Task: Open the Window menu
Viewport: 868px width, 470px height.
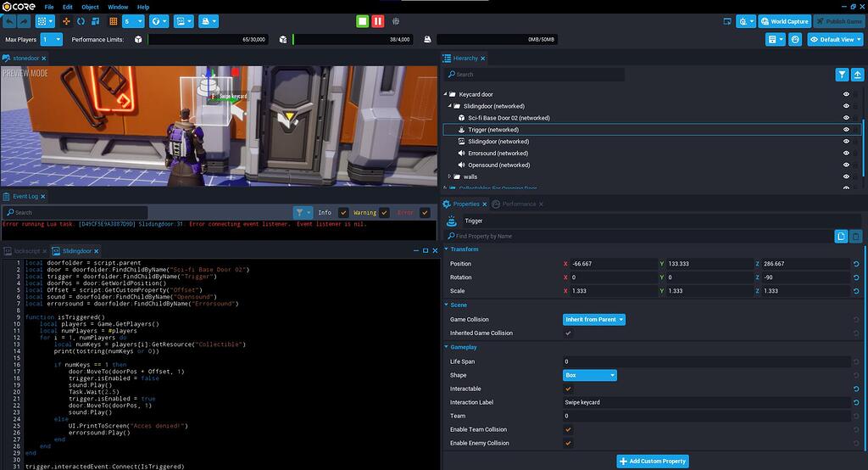Action: pos(118,7)
